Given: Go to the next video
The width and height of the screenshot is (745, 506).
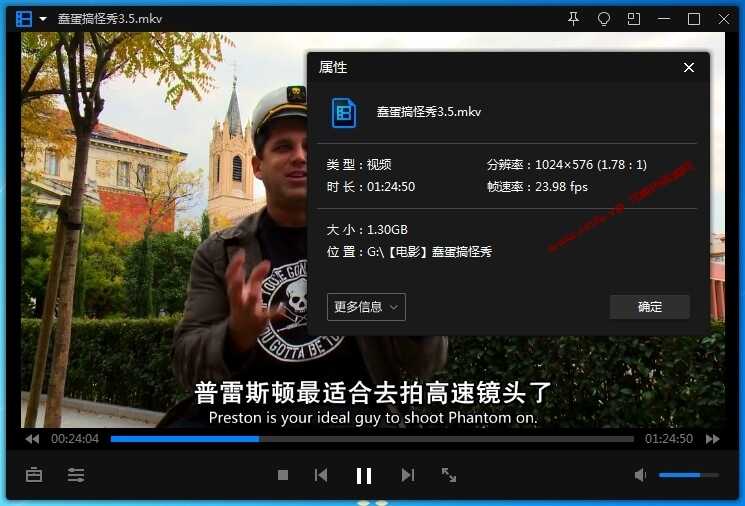Looking at the screenshot, I should click(x=408, y=475).
